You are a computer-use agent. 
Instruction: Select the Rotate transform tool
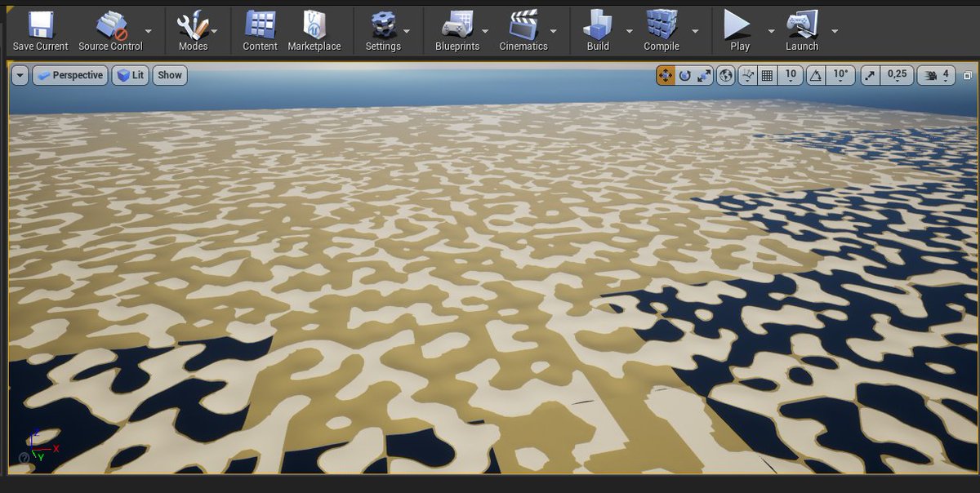pyautogui.click(x=683, y=74)
